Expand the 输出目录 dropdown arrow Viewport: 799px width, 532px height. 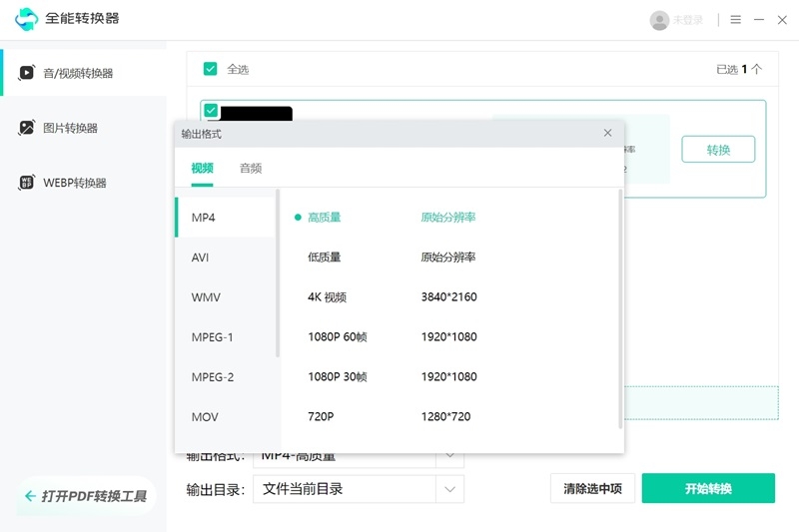point(449,489)
